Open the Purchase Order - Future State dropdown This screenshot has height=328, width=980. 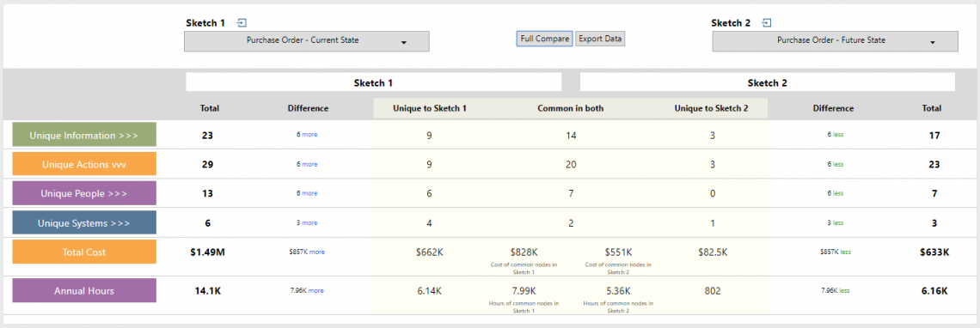(x=835, y=41)
